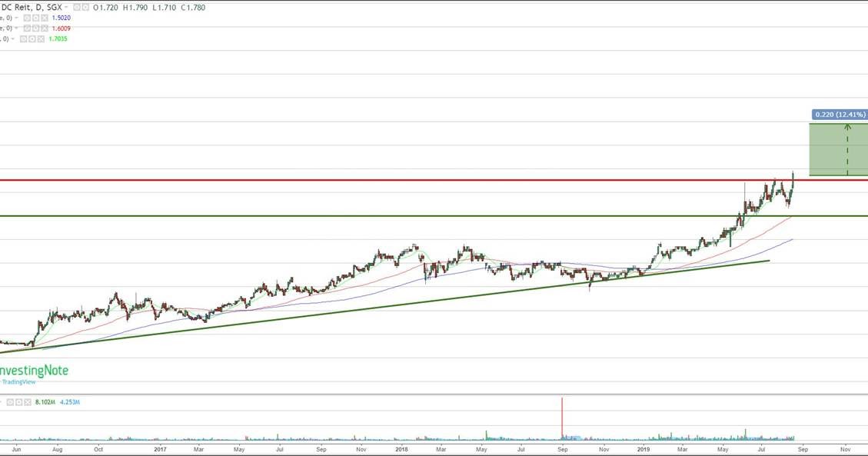Expand the 1.6009 indicator options arrow
Image resolution: width=868 pixels, height=456 pixels.
click(x=16, y=28)
